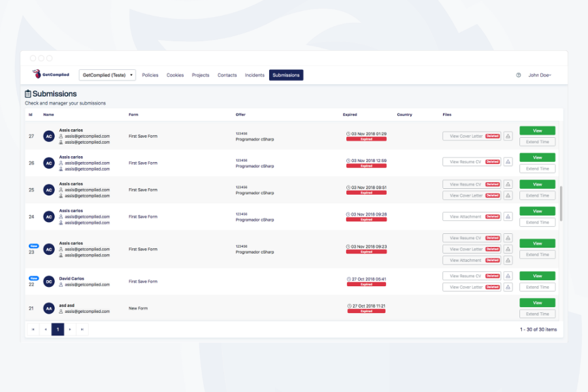The image size is (588, 392).
Task: Switch to the Policies tab
Action: tap(150, 74)
